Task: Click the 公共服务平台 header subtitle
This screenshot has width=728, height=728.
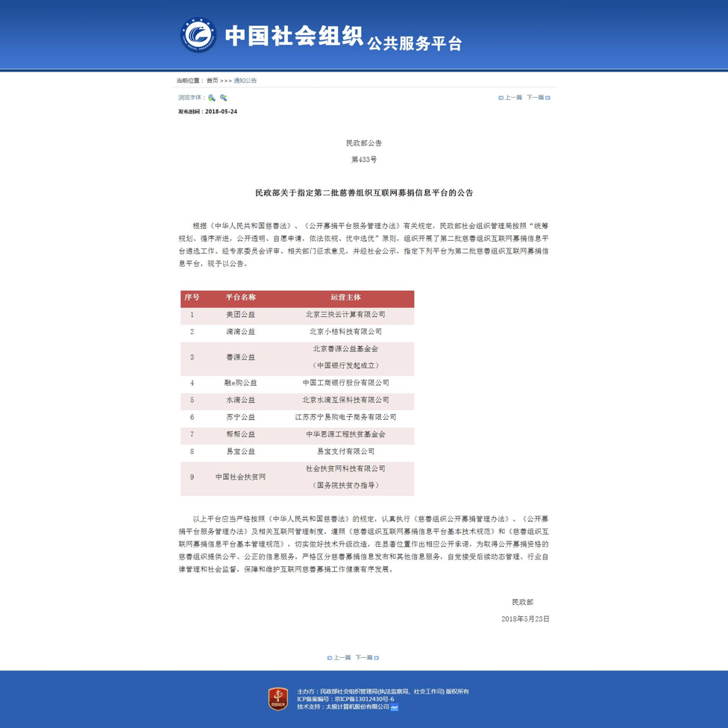Action: (x=415, y=43)
